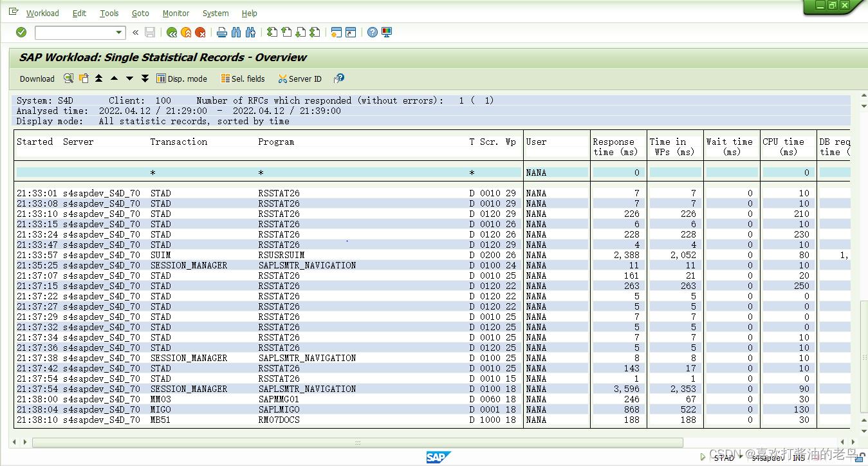
Task: Jump to last page icon
Action: pos(315,32)
